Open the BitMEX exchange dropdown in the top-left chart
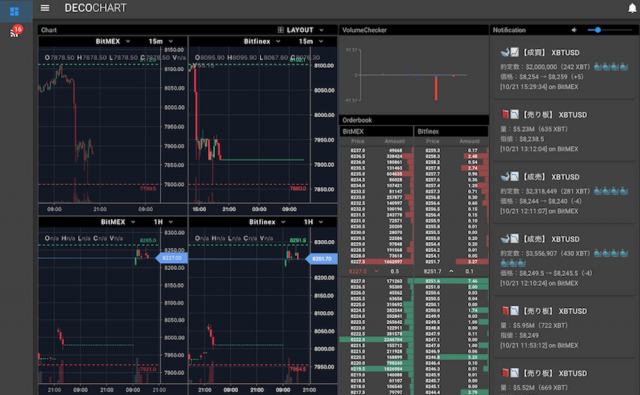Viewport: 640px width, 395px height. [113, 41]
